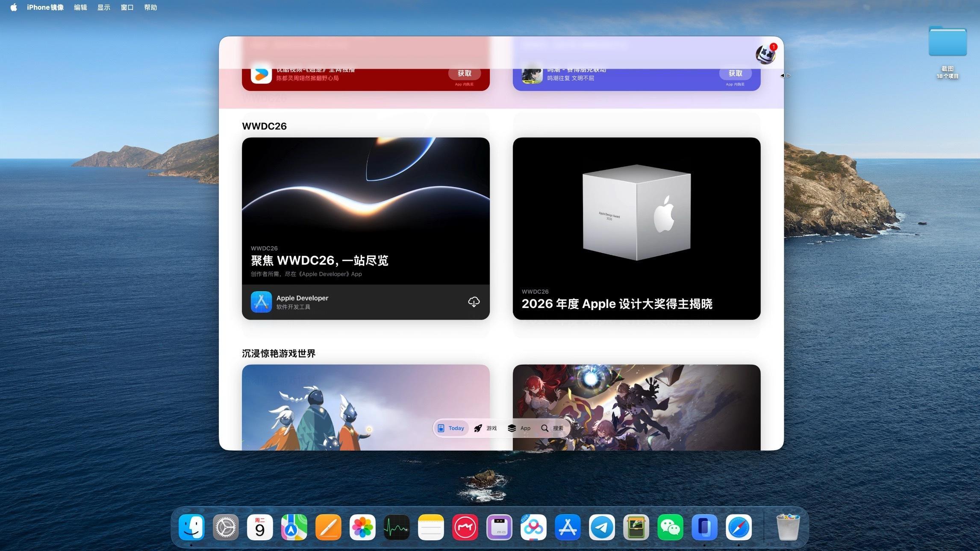Viewport: 980px width, 551px height.
Task: Open the Sky game artwork card
Action: click(x=366, y=407)
